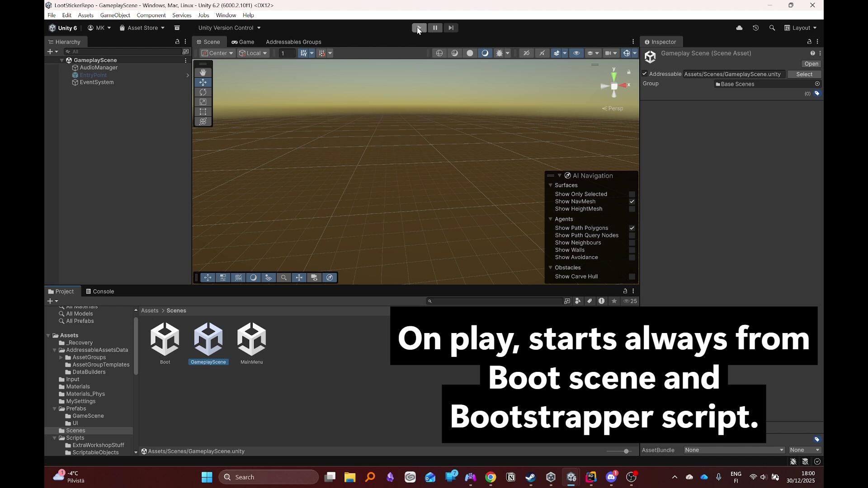This screenshot has height=488, width=868.
Task: Open the undo history icon
Action: [x=755, y=28]
